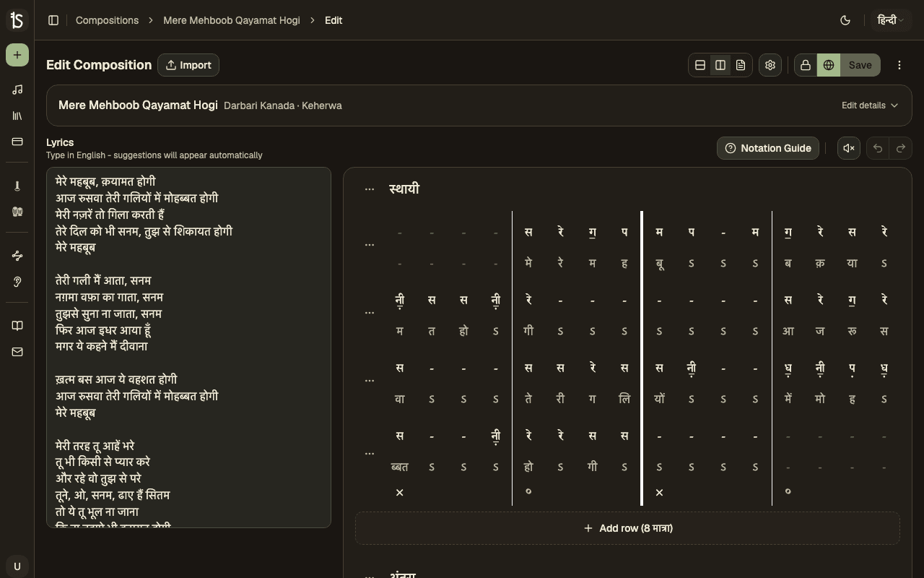Open Mere Mehboob Qayamat Hogi breadcrumb
924x578 pixels.
[x=232, y=20]
